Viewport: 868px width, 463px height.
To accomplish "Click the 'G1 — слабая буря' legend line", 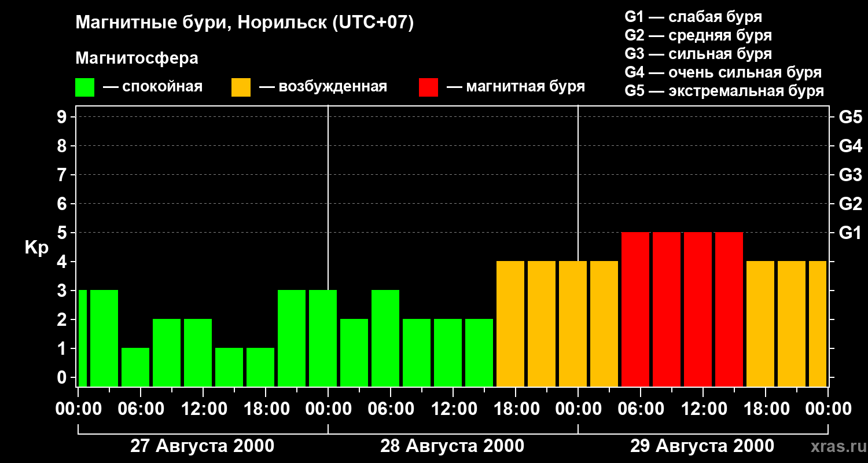I will [693, 17].
